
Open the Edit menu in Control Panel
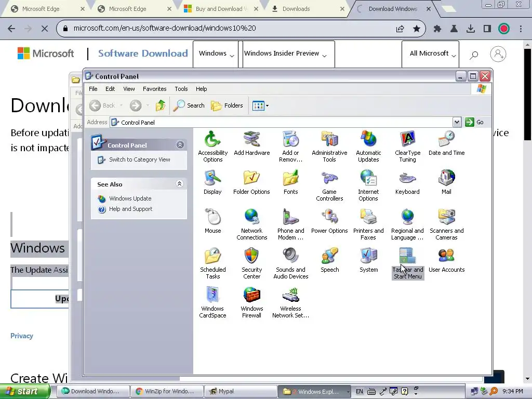[x=110, y=89]
